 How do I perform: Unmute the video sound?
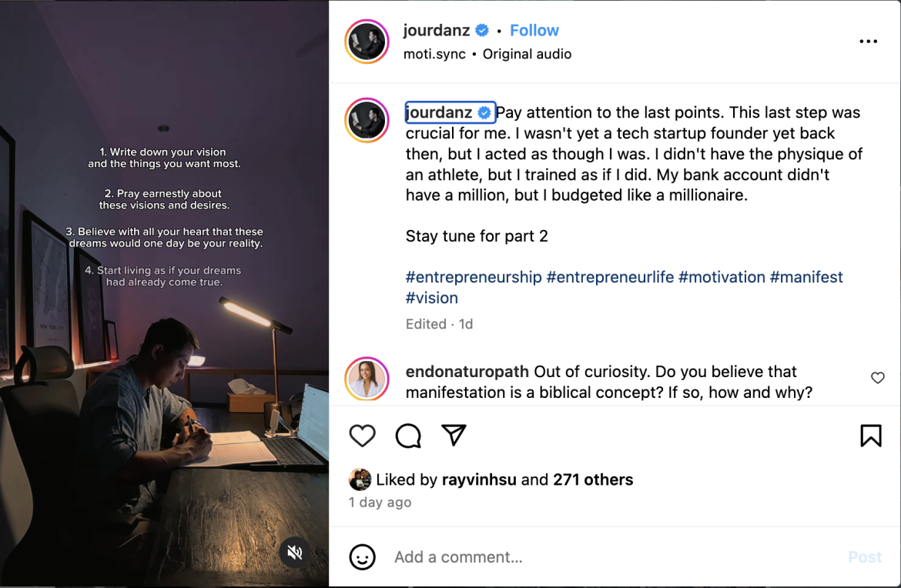[294, 553]
